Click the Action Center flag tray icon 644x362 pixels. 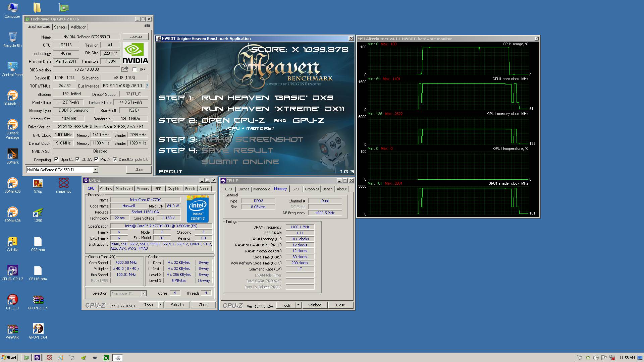(x=604, y=358)
